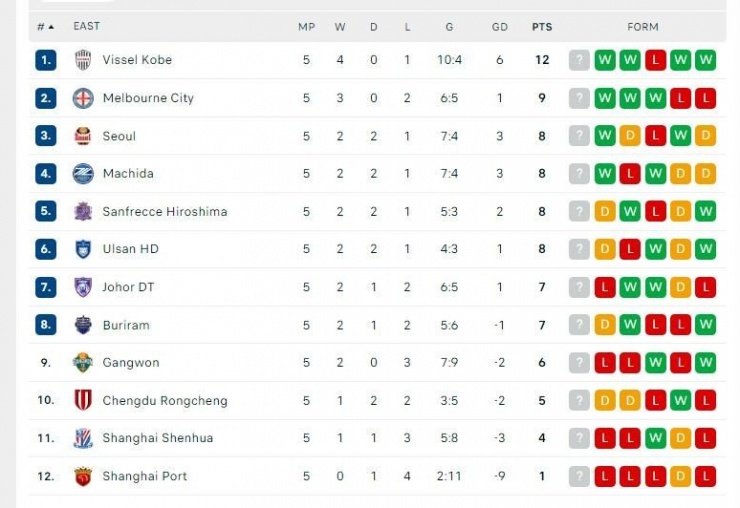
Task: Click the Gangwon team logo
Action: point(83,363)
